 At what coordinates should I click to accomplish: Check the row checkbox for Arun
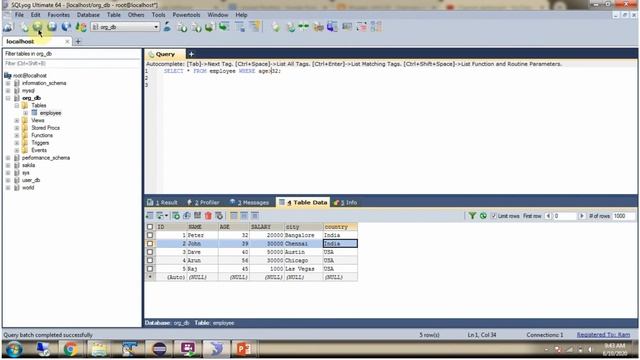150,260
